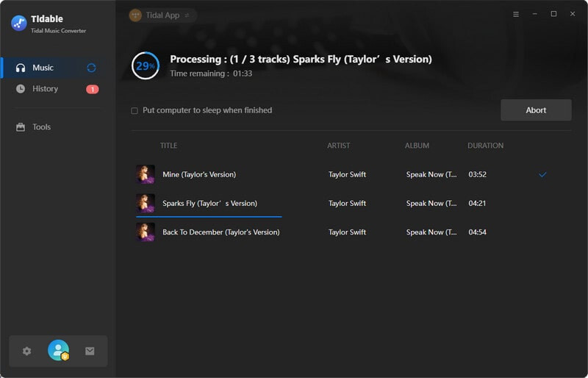Minimize the Tidable window

pyautogui.click(x=535, y=14)
